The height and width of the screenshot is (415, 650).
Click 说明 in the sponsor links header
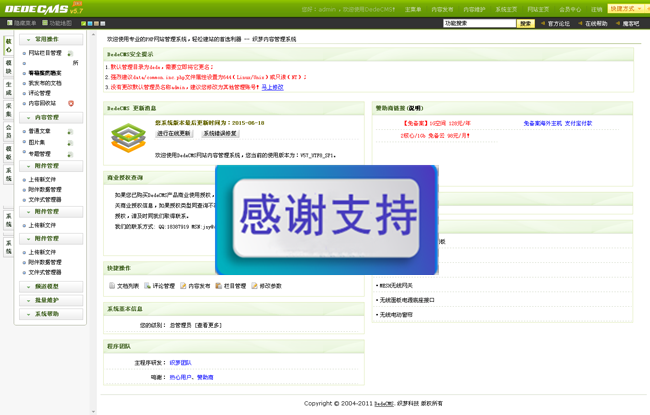(415, 108)
